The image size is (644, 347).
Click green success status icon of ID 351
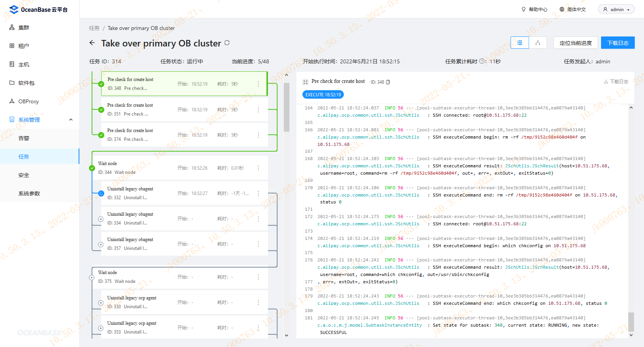pos(101,110)
